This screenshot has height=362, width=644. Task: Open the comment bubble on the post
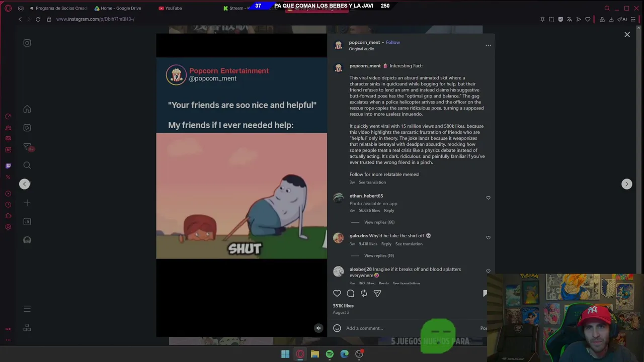pos(351,293)
